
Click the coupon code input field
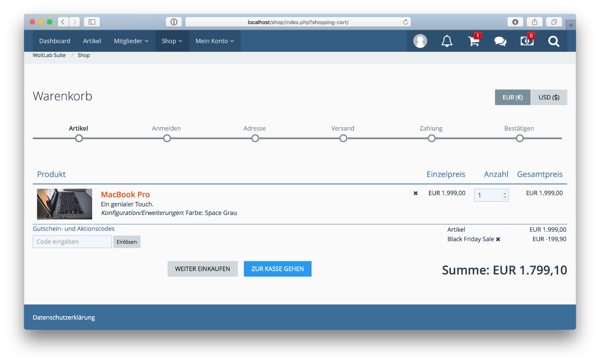tap(72, 242)
